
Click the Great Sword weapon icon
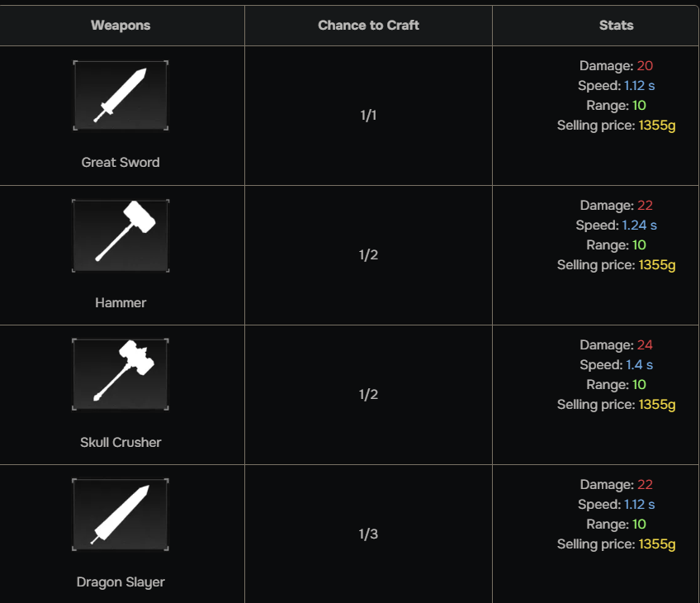pos(121,95)
